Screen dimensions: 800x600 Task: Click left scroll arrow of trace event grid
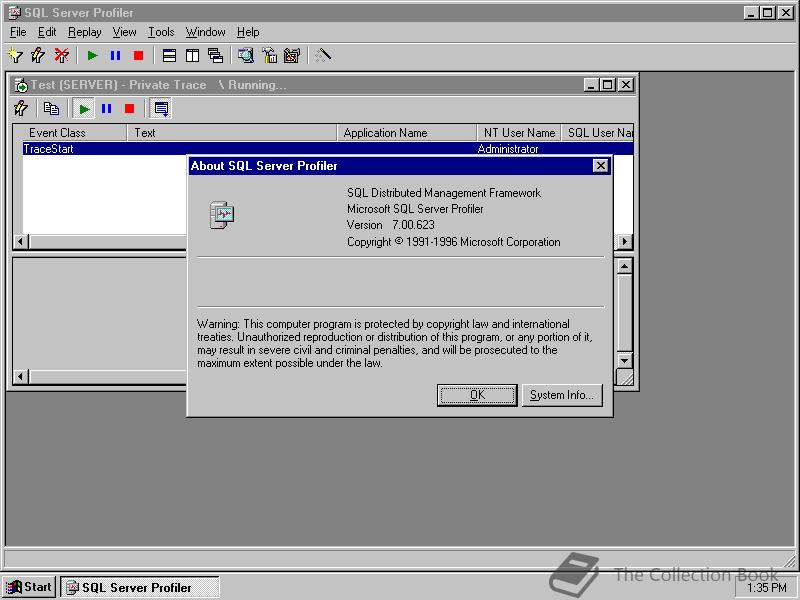coord(21,241)
